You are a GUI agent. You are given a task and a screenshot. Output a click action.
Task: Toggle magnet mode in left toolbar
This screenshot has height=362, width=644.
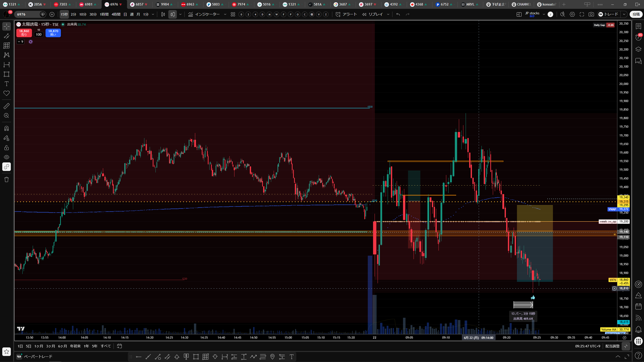(7, 128)
